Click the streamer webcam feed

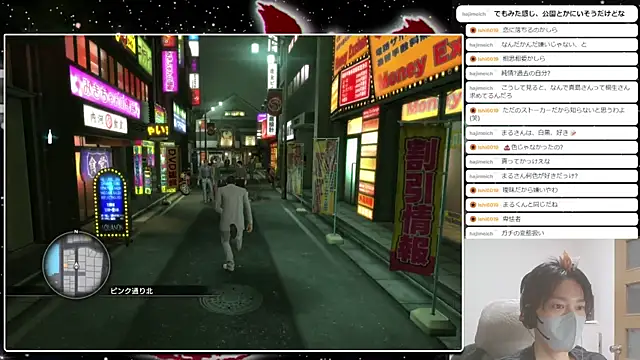tap(552, 300)
